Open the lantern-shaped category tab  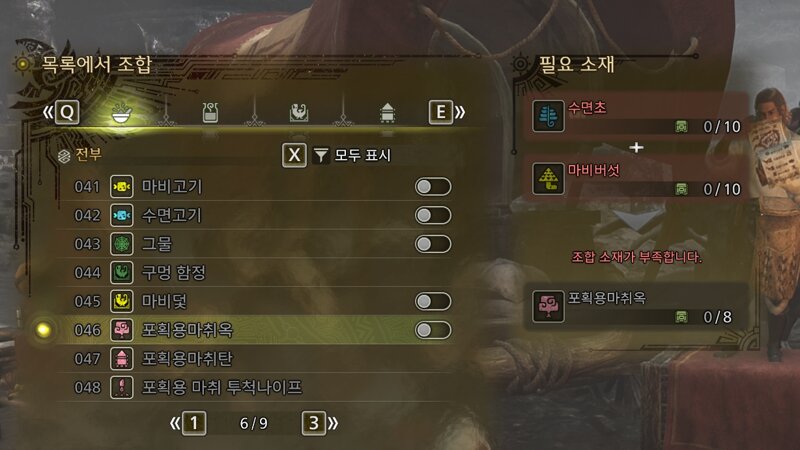click(387, 113)
